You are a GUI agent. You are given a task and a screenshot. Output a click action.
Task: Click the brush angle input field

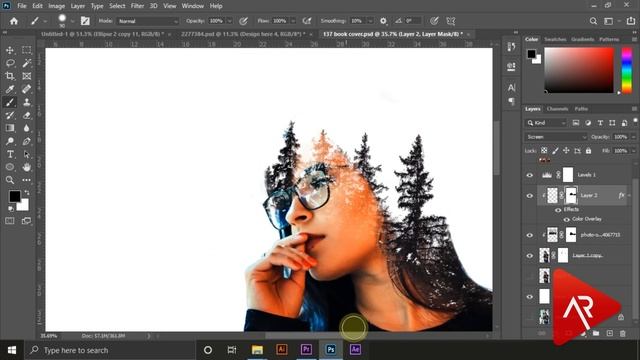click(412, 21)
